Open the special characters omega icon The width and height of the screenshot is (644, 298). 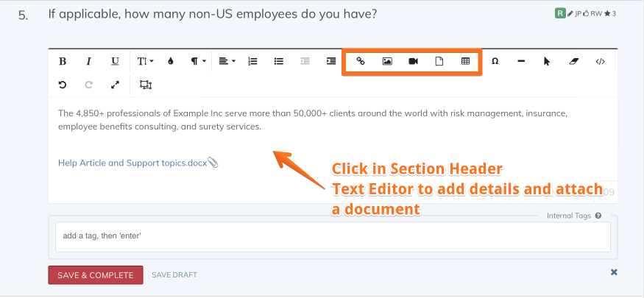coord(495,62)
